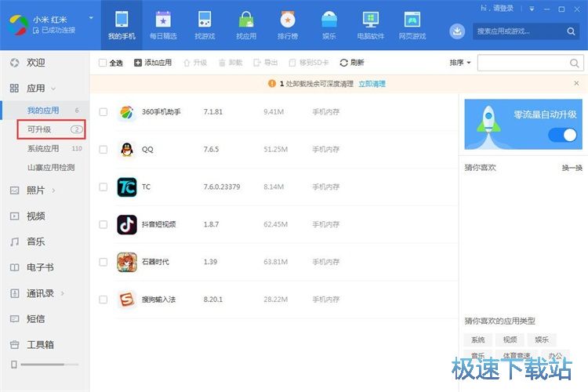Select 我的应用 in sidebar

(x=45, y=111)
